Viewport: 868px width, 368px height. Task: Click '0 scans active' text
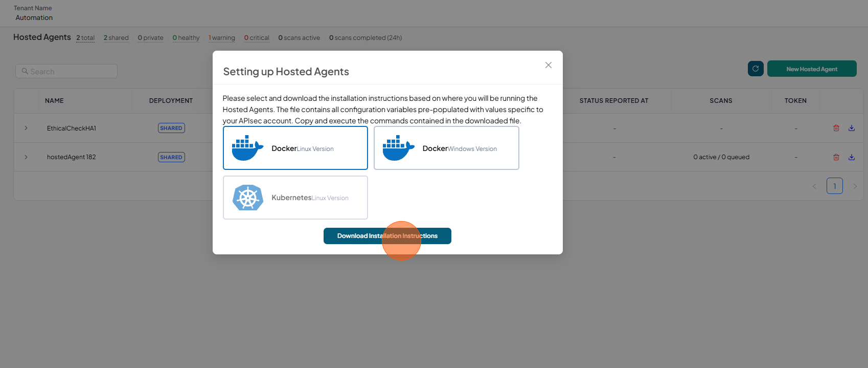click(299, 38)
